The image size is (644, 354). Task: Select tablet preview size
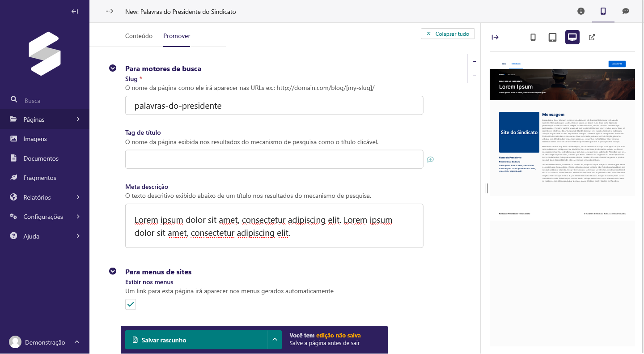[552, 38]
